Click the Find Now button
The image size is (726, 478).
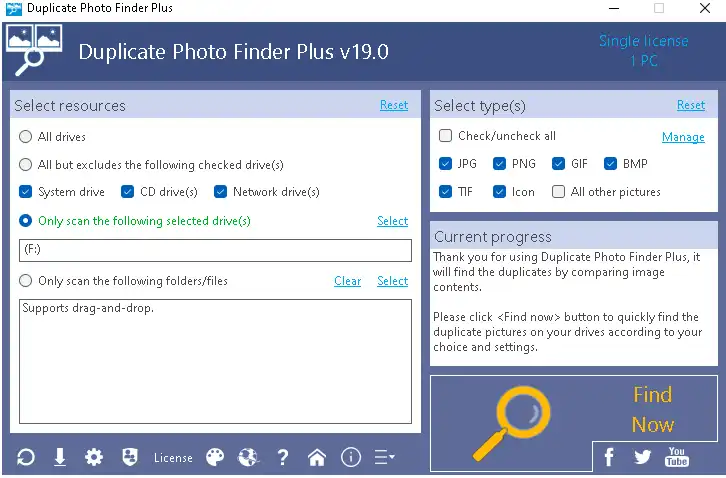574,410
